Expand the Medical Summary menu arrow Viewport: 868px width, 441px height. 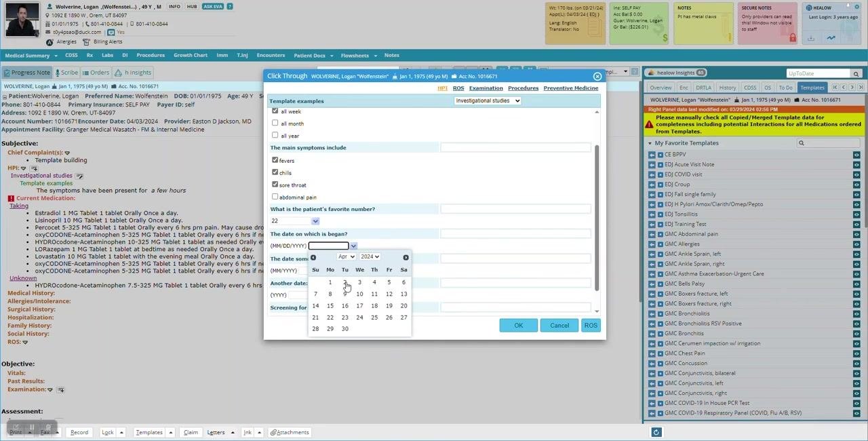tap(56, 56)
